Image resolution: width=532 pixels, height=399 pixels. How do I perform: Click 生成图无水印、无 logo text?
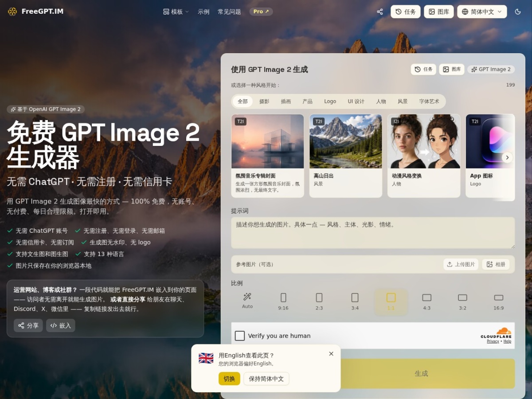[x=120, y=243]
